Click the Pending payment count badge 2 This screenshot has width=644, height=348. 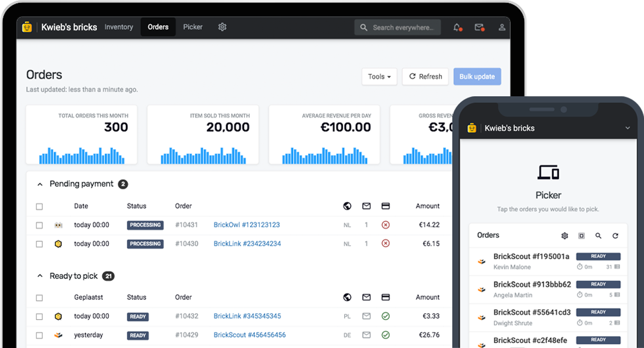123,184
